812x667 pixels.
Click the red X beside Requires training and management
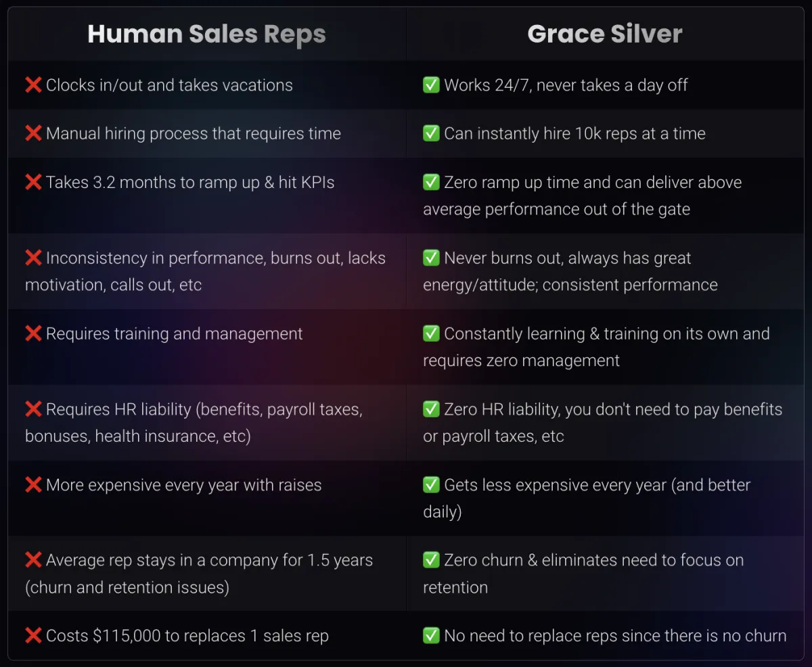[x=33, y=333]
